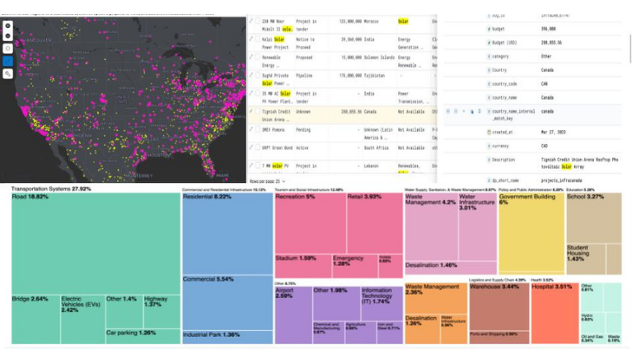Select checkbox for 230 MW Noor Midelt row
The width and height of the screenshot is (632, 364).
coord(258,21)
